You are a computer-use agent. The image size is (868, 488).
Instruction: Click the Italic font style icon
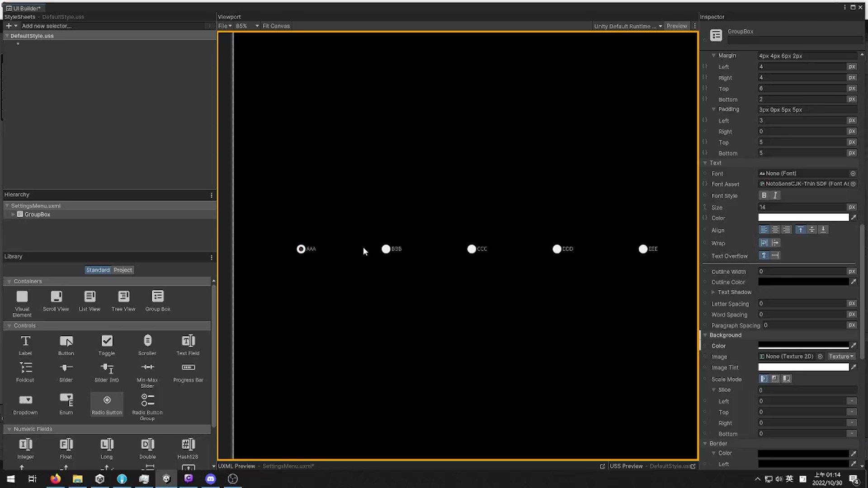tap(775, 195)
